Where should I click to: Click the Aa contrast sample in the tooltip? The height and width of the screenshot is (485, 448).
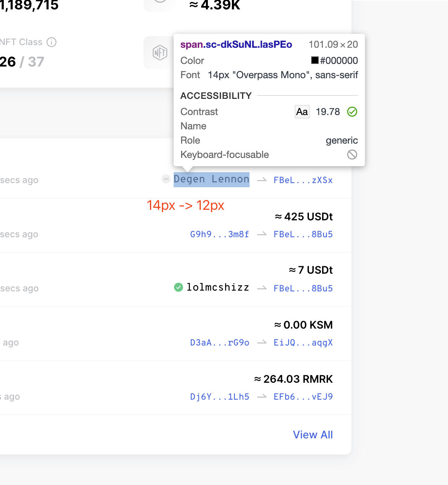click(x=302, y=112)
